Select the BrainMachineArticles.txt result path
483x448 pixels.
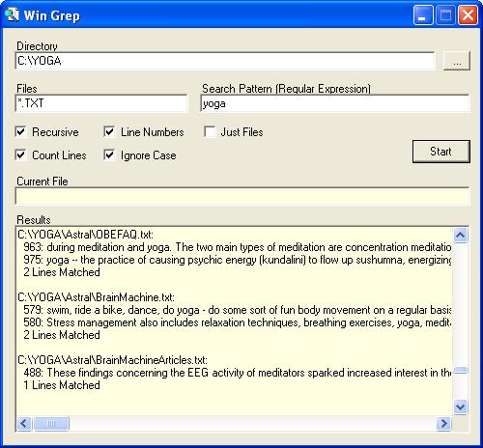pos(112,360)
